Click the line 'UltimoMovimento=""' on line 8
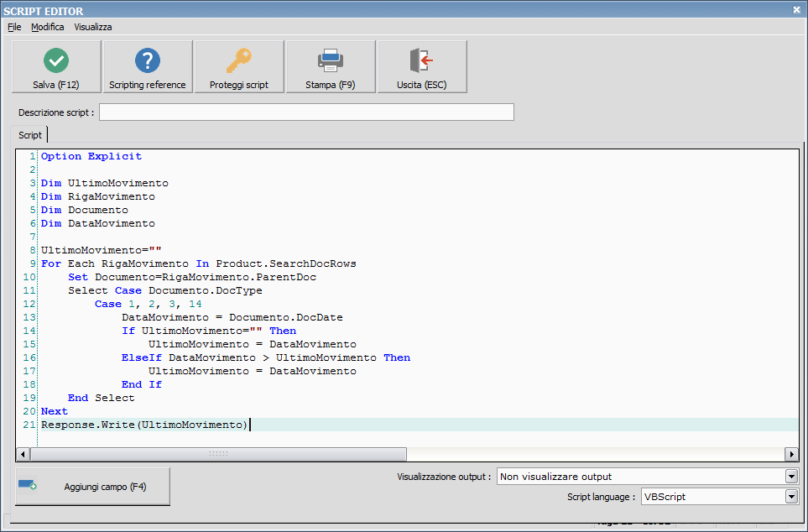 tap(102, 250)
